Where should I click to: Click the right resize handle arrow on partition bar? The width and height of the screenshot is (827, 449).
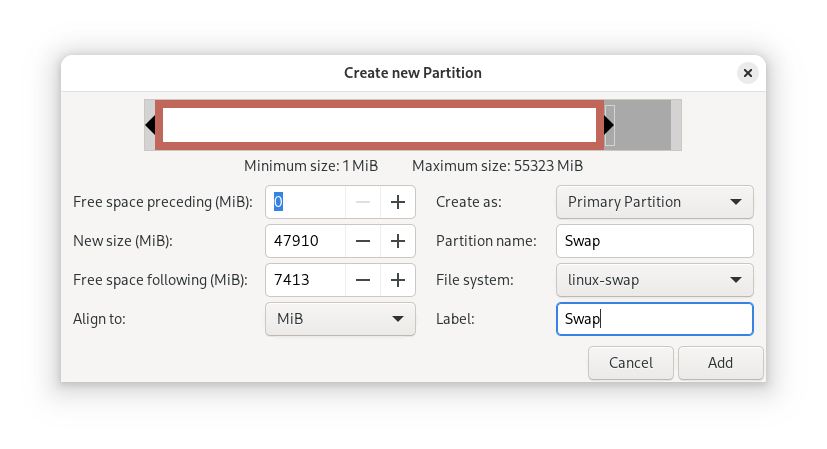pos(609,125)
